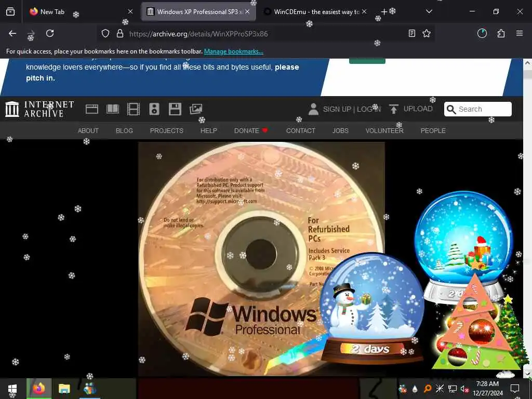Click the snowman snow globe widget
Viewport: 532px width, 399px height.
[x=372, y=308]
